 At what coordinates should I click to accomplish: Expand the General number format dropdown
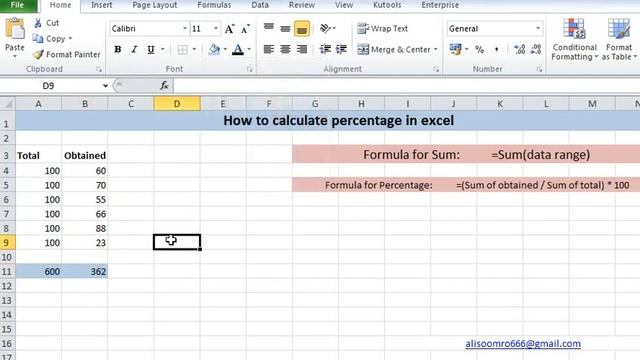click(x=538, y=29)
